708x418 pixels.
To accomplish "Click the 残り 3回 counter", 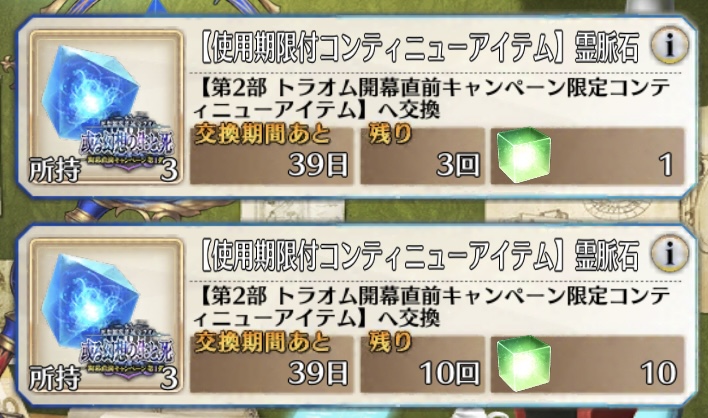I will click(x=423, y=155).
